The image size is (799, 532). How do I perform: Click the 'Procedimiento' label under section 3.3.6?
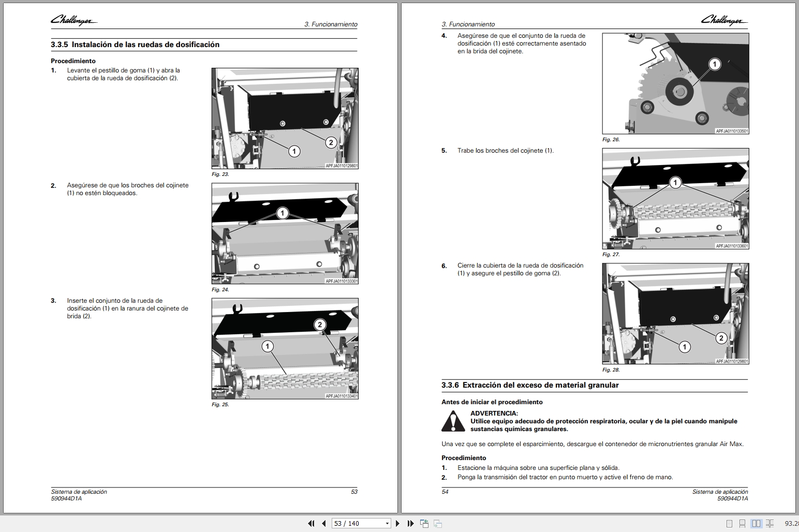pos(464,458)
